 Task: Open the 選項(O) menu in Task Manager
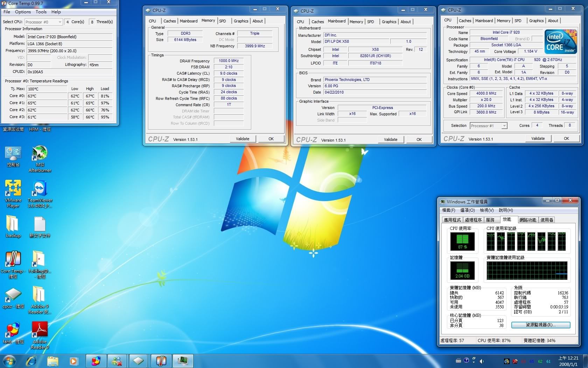(467, 210)
